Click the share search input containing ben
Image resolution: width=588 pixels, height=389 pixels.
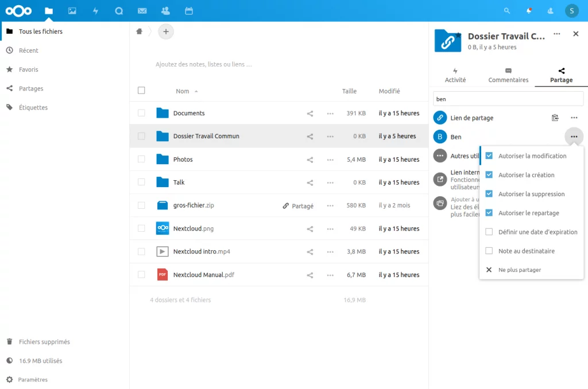click(x=508, y=99)
